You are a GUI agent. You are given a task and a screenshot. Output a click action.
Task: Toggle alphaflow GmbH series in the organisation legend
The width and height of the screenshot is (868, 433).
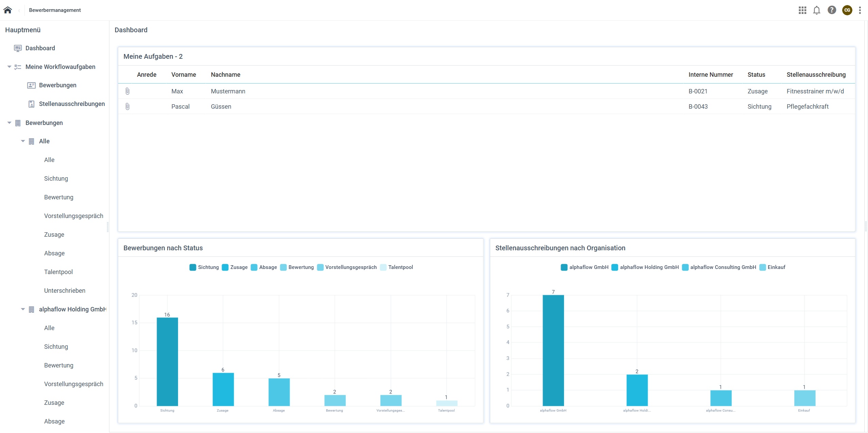point(584,267)
